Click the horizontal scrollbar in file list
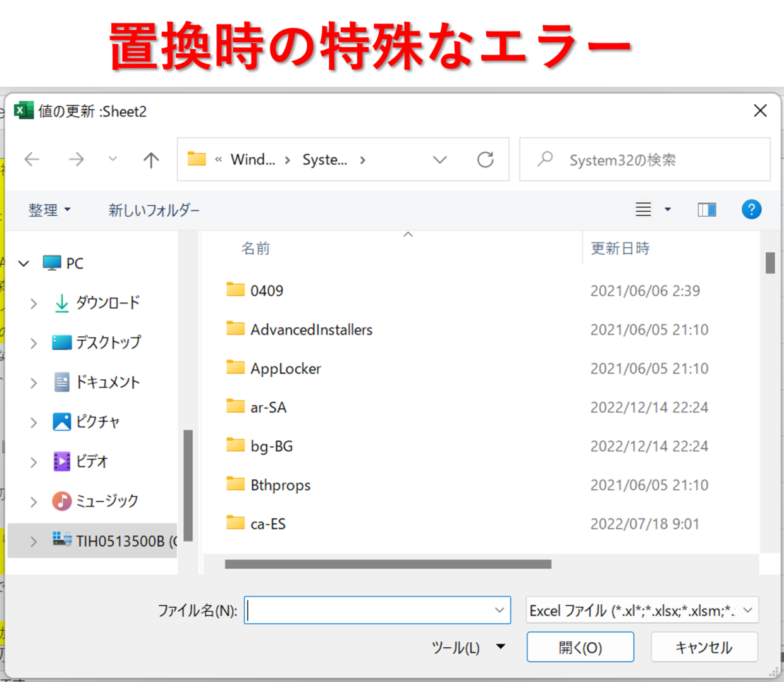Viewport: 784px width, 682px height. pos(388,564)
